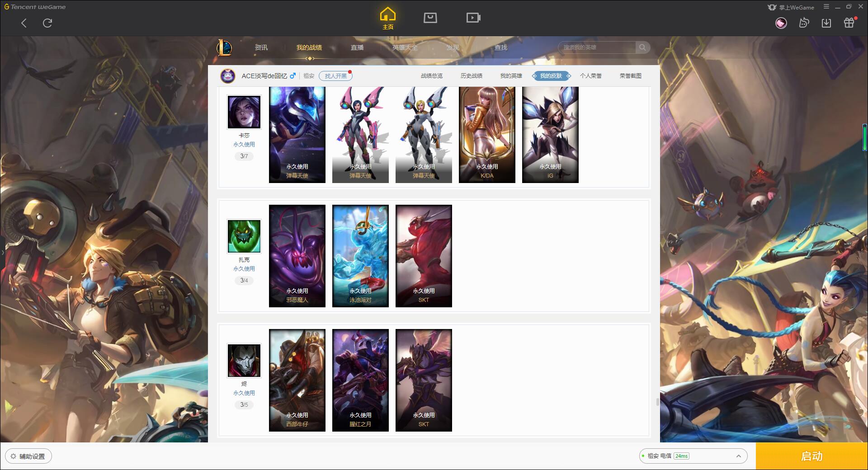Click the green page scrollbar on the right edge
The image size is (868, 470).
click(865, 137)
